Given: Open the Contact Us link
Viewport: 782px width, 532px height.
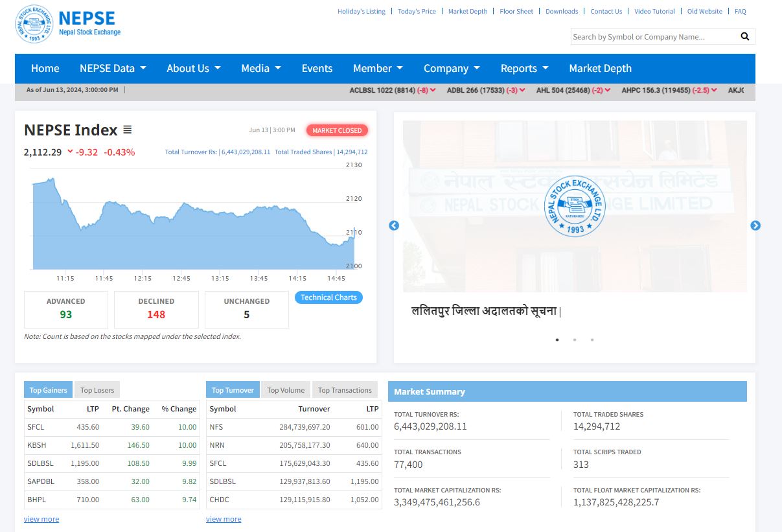Looking at the screenshot, I should (x=606, y=11).
